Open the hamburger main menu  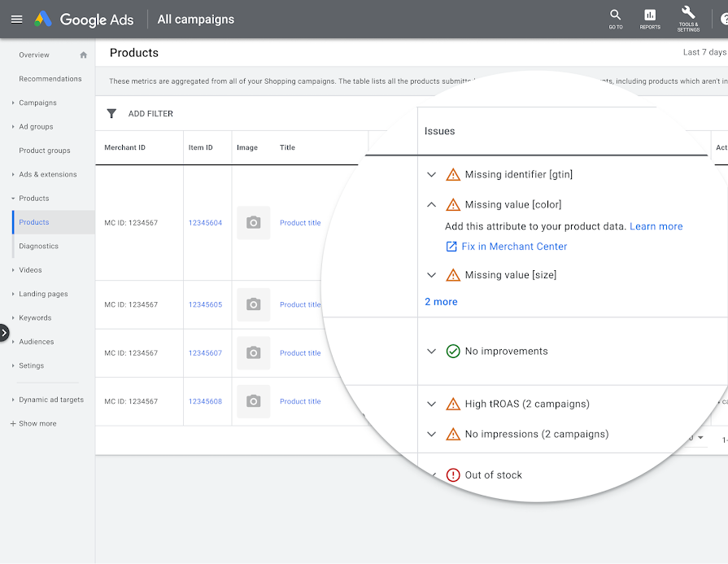point(17,20)
